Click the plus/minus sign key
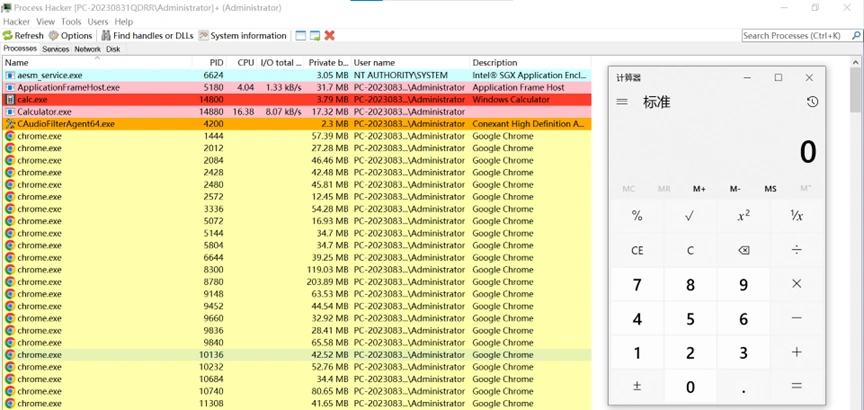864x410 pixels. (x=637, y=386)
